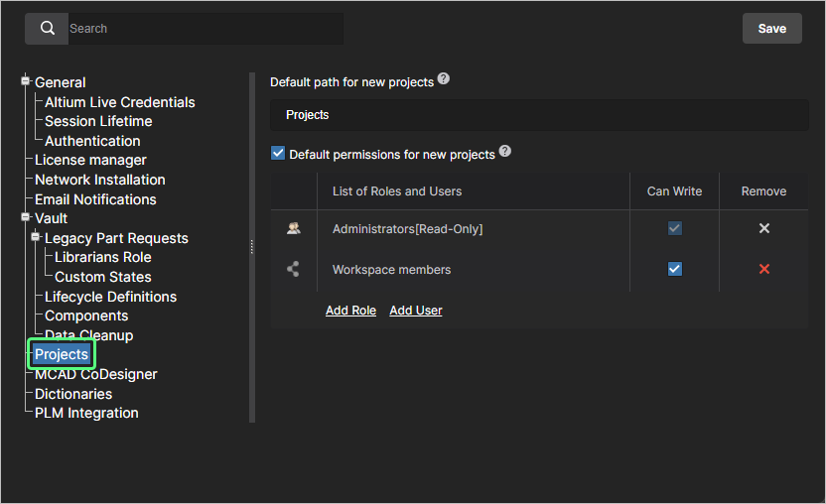This screenshot has width=826, height=504.
Task: Click the Workspace members share icon
Action: [293, 269]
